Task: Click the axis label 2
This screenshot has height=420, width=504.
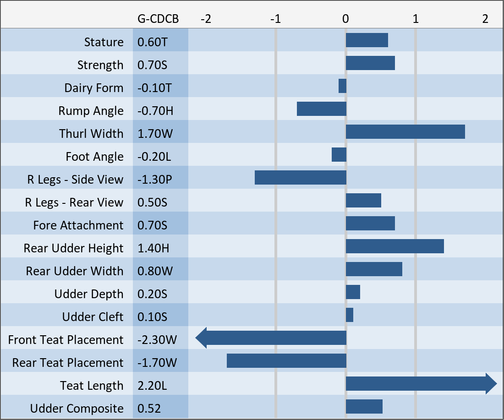Action: pos(485,19)
